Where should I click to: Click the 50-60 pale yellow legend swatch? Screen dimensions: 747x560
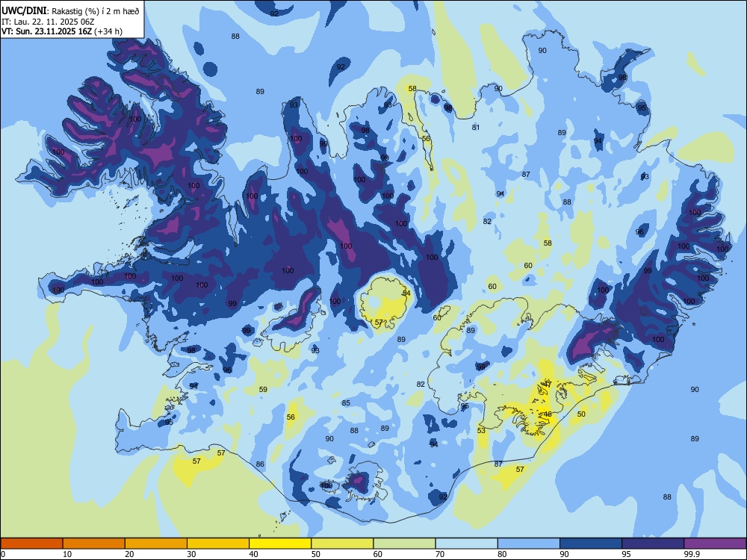click(343, 544)
